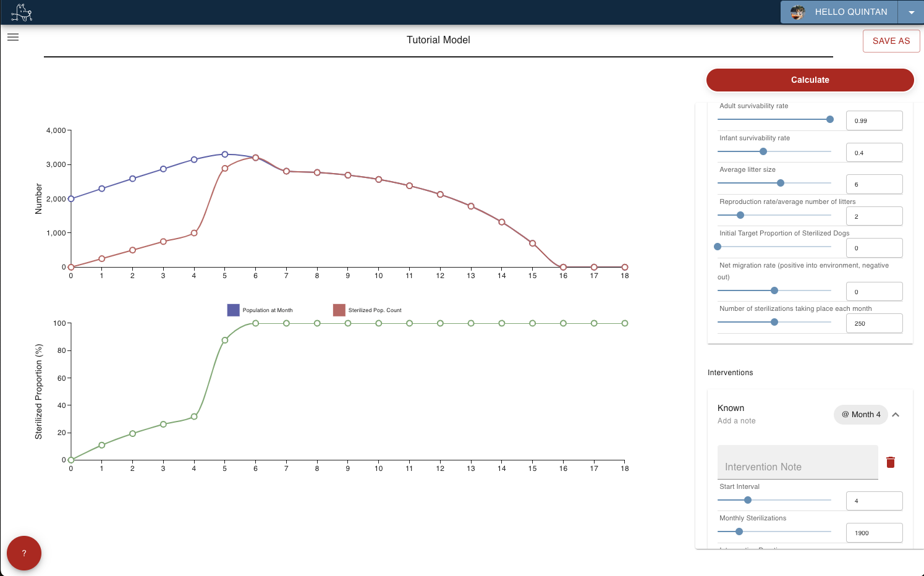Viewport: 924px width, 576px height.
Task: Click the @ Month 4 chip
Action: coord(861,415)
